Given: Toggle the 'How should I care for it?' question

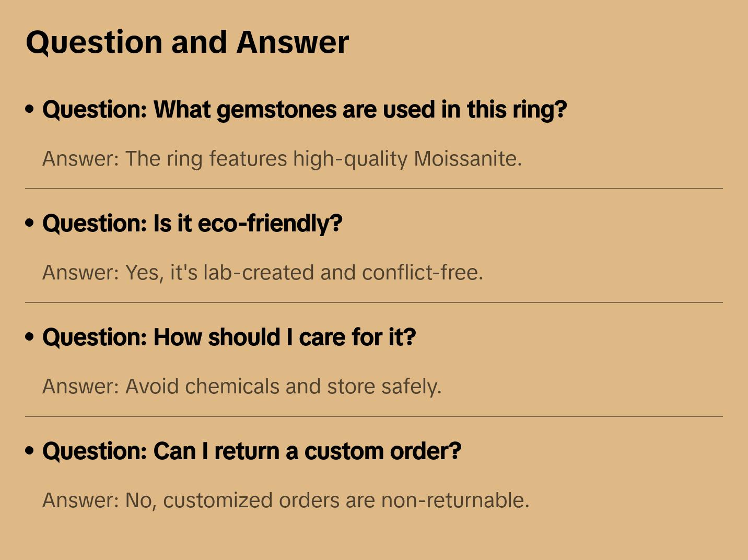Looking at the screenshot, I should [x=229, y=337].
